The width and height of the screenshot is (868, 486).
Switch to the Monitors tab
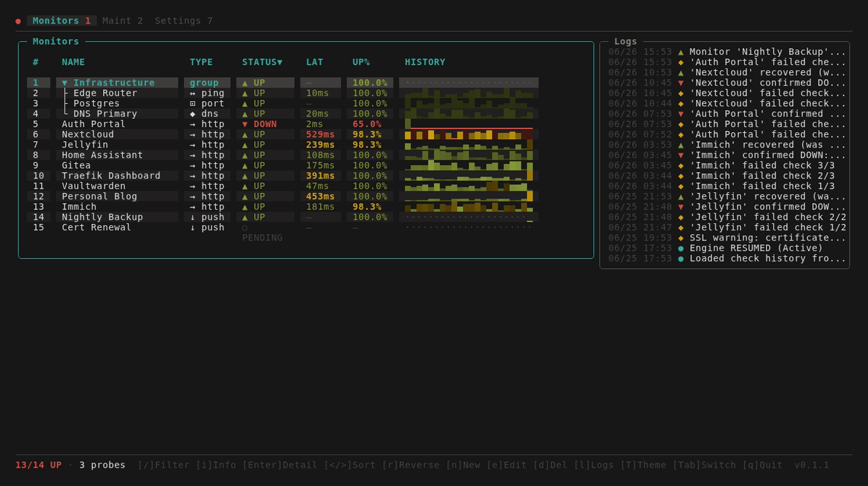coord(61,21)
